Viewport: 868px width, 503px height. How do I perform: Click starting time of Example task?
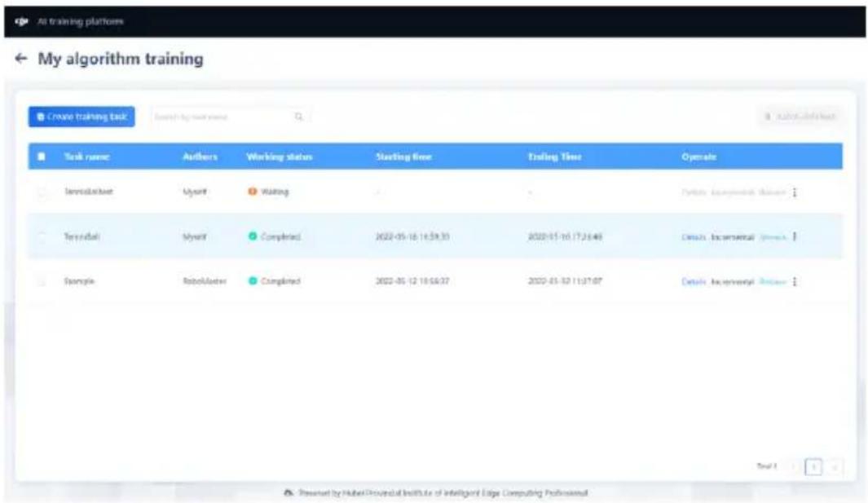point(412,281)
